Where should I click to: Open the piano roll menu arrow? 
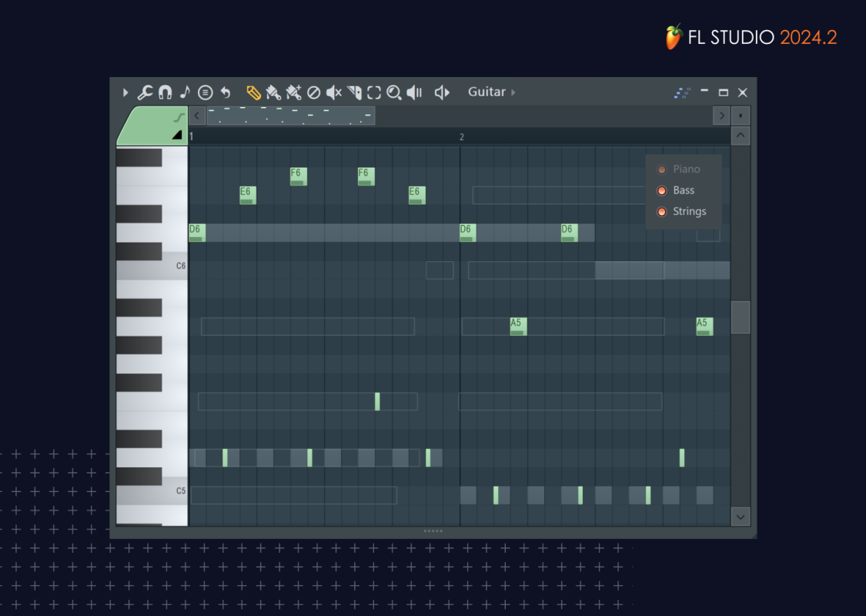125,92
